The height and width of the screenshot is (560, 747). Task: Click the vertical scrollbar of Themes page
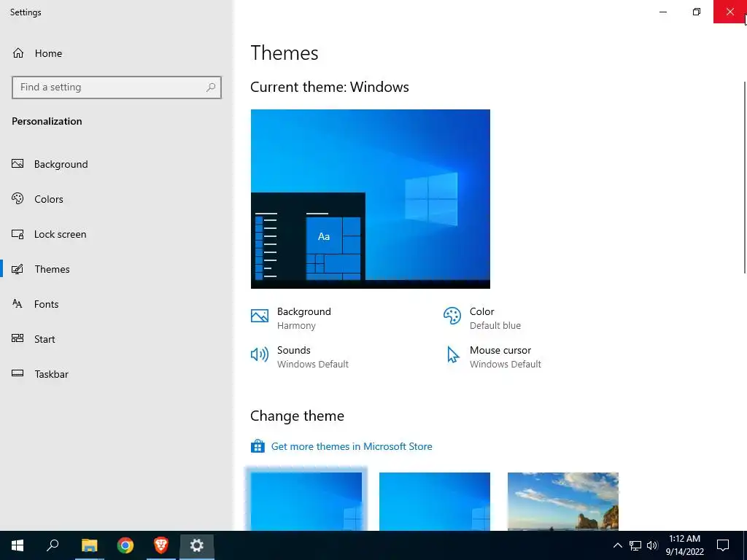(745, 177)
